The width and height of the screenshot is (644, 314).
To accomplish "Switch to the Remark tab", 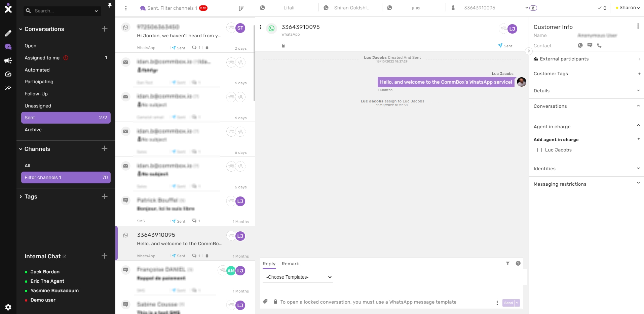I will pyautogui.click(x=290, y=264).
